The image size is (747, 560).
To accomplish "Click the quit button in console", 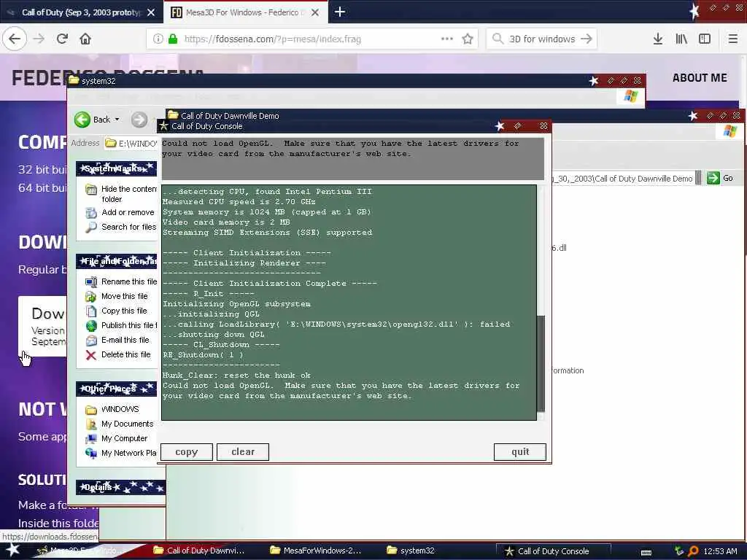I will pyautogui.click(x=519, y=452).
